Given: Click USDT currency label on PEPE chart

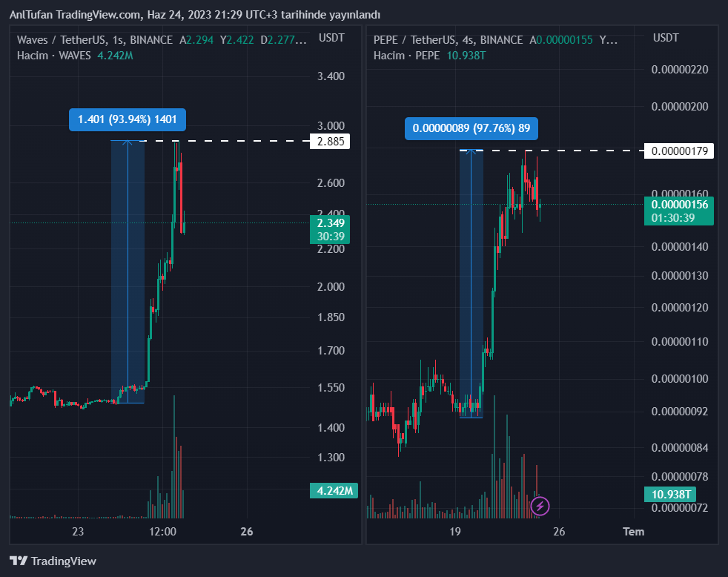Looking at the screenshot, I should 666,38.
